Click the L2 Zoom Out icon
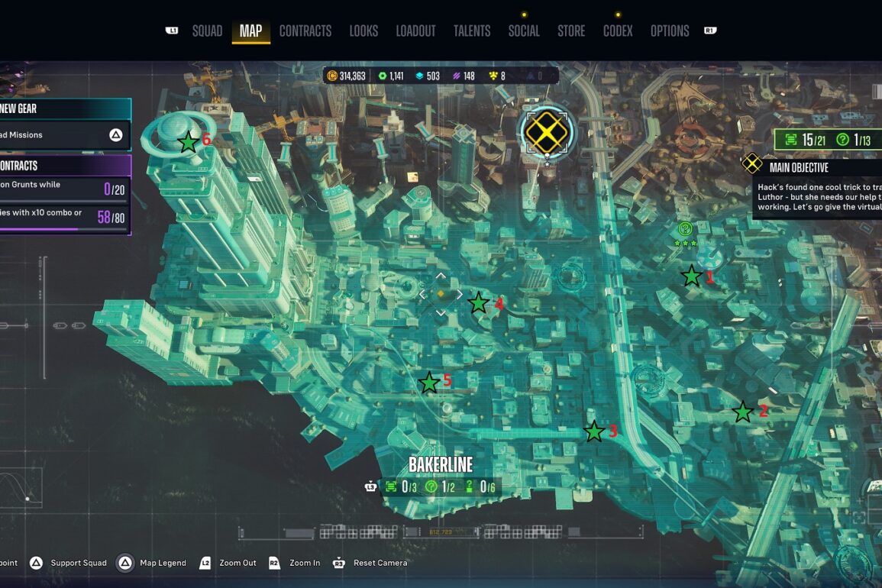 coord(205,563)
